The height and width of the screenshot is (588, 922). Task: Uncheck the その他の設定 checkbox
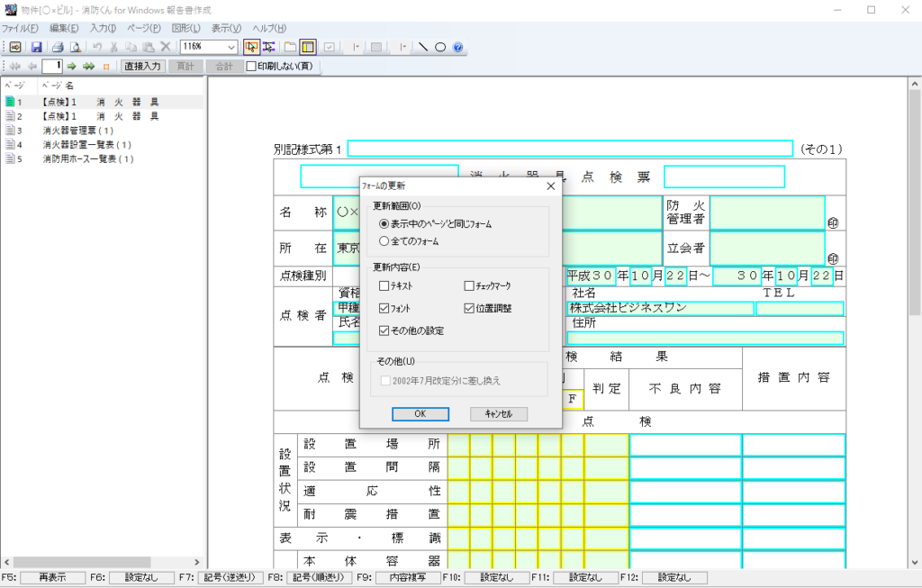pos(384,330)
